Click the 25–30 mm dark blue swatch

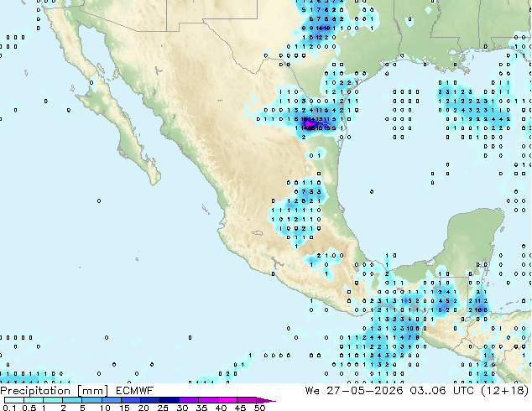[170, 400]
